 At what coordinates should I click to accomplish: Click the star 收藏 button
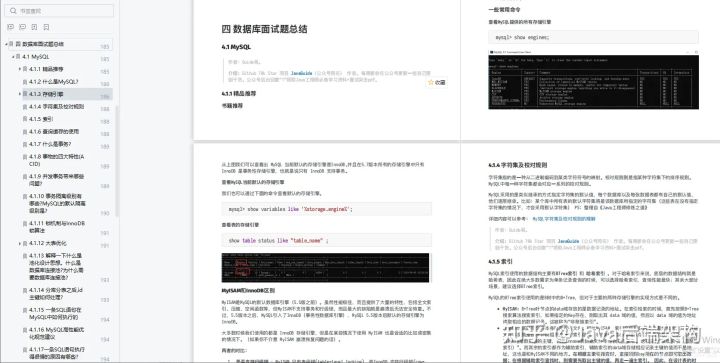[436, 82]
